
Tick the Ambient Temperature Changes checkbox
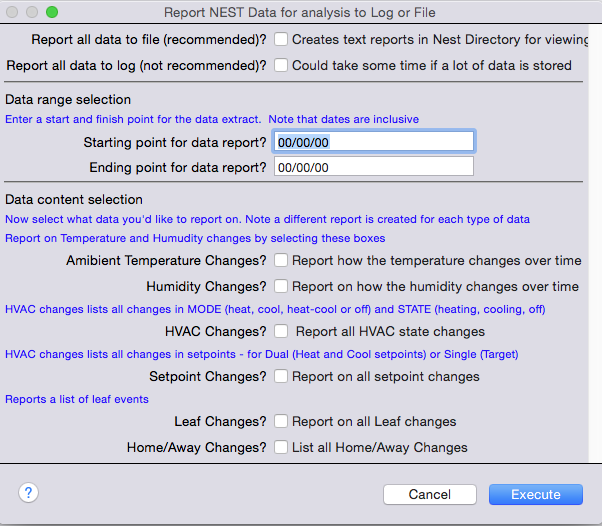(x=281, y=260)
